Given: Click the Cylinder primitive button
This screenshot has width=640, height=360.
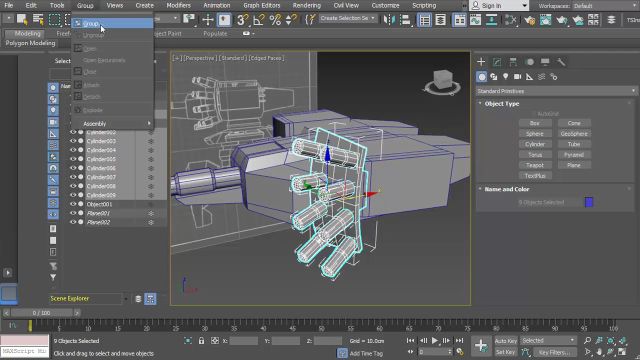Looking at the screenshot, I should tap(535, 144).
